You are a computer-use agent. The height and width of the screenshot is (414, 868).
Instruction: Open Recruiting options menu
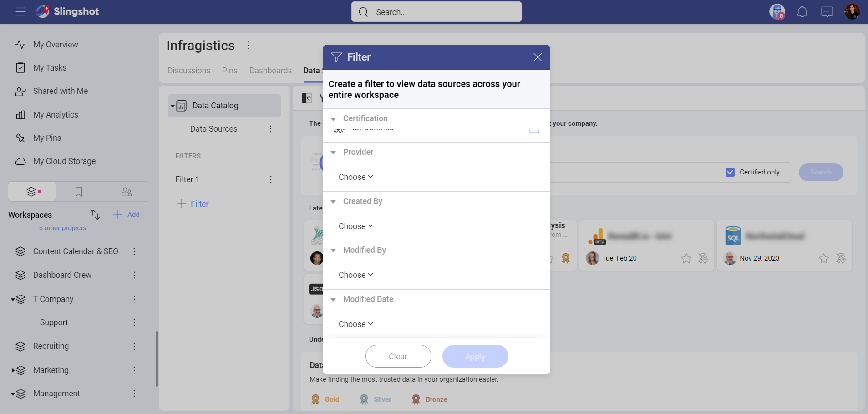click(134, 347)
